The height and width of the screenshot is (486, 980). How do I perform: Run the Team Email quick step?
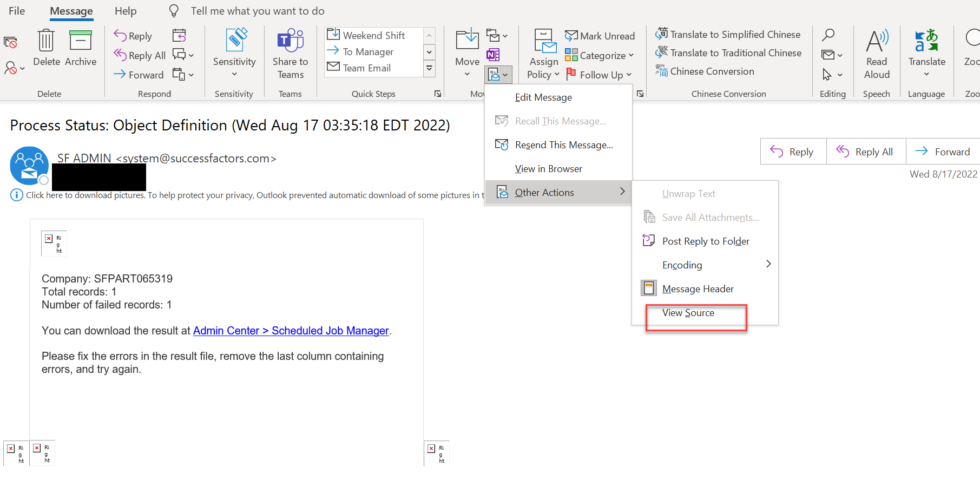click(x=373, y=68)
